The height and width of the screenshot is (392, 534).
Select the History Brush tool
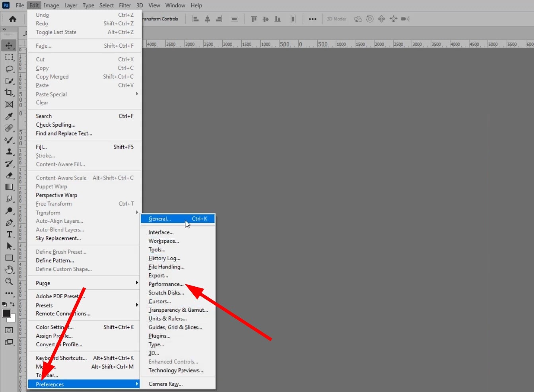[9, 164]
